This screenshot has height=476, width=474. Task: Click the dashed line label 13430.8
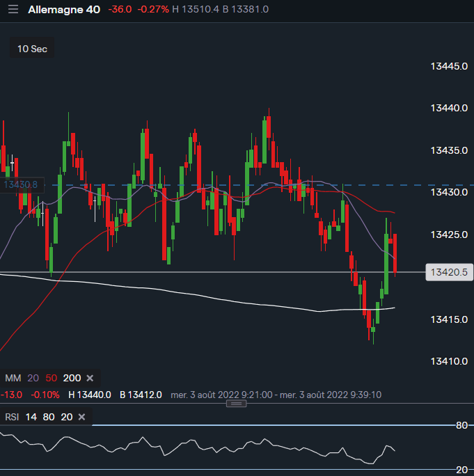point(21,184)
